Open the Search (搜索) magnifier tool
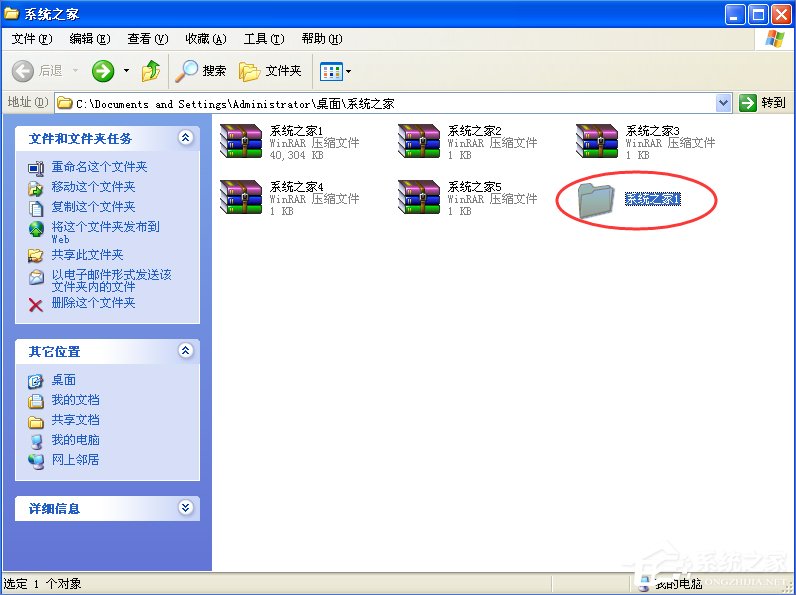Screen dimensions: 796x595 201,71
